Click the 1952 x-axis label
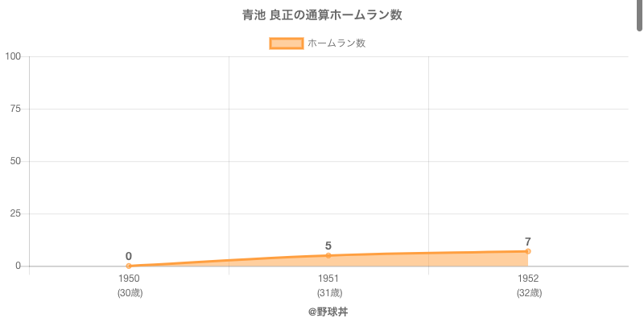644x322 pixels. click(528, 279)
